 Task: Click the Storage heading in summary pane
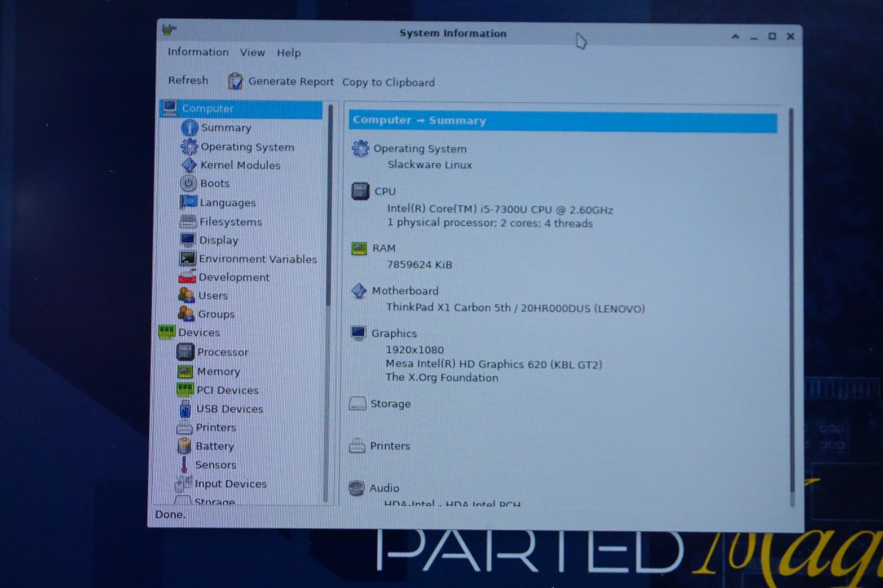point(391,404)
